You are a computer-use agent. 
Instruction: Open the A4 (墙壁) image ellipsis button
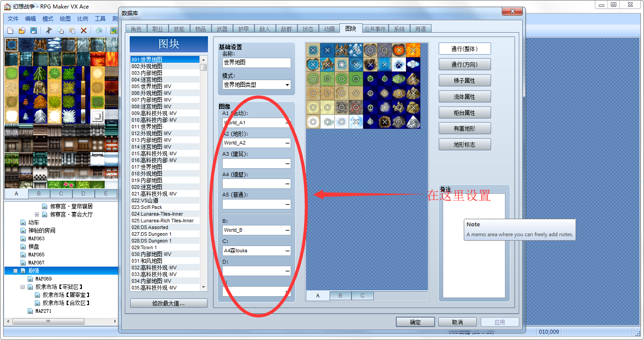[288, 184]
